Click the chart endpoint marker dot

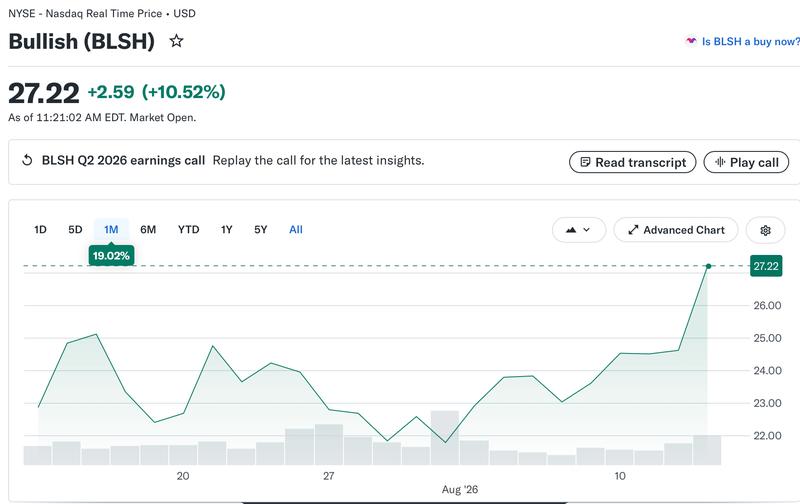pos(708,266)
